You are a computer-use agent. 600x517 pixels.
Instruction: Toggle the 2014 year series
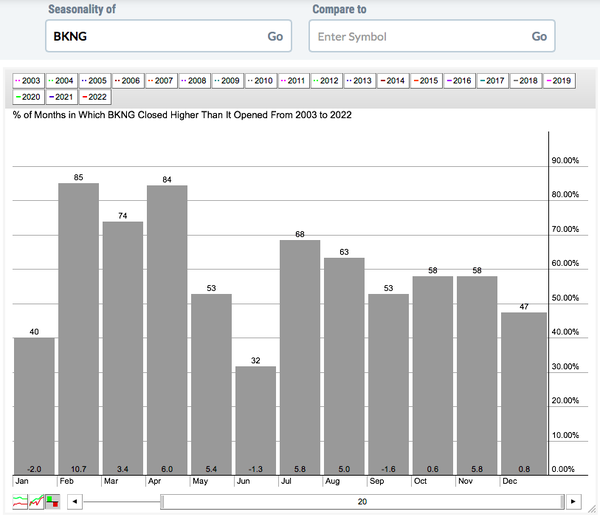pyautogui.click(x=393, y=81)
